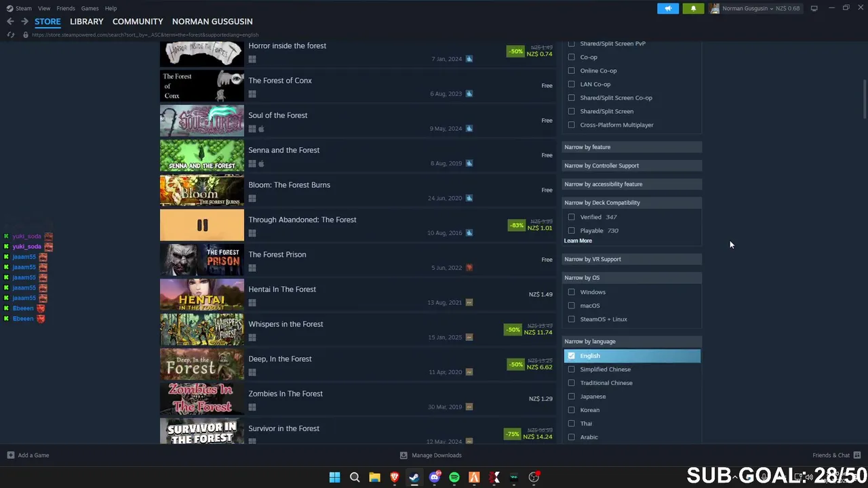868x488 pixels.
Task: Open File Explorer from the taskbar
Action: 374,477
